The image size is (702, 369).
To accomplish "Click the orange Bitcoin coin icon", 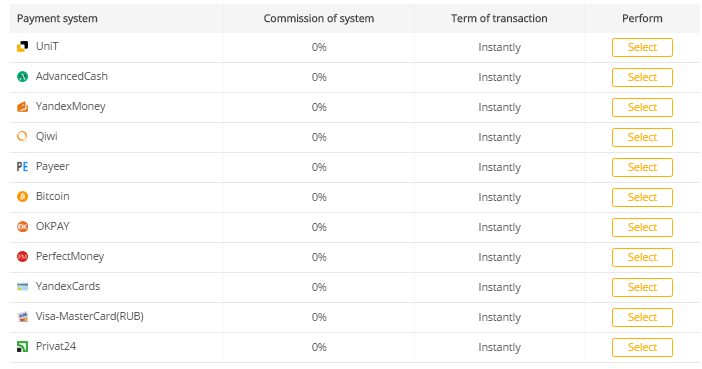I will [x=22, y=197].
